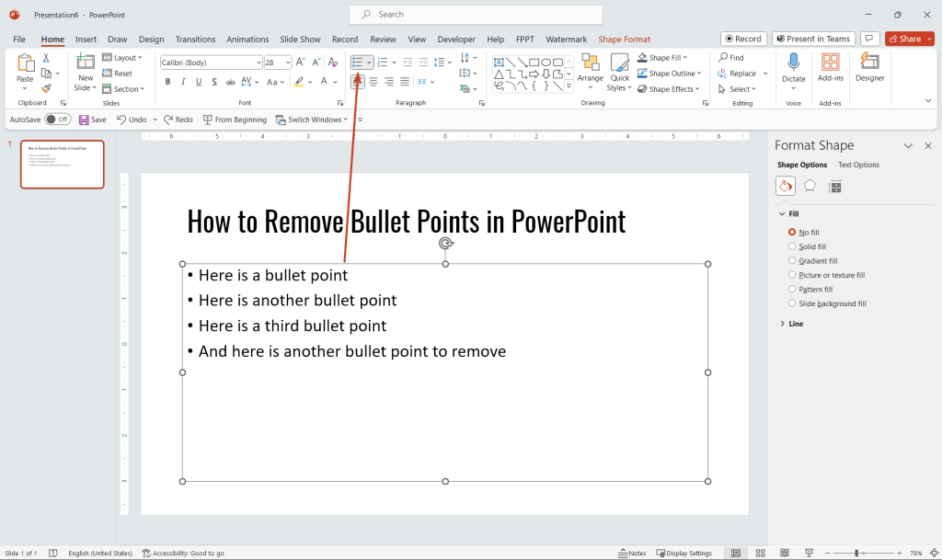Image resolution: width=942 pixels, height=560 pixels.
Task: Click the Share button
Action: click(x=909, y=39)
